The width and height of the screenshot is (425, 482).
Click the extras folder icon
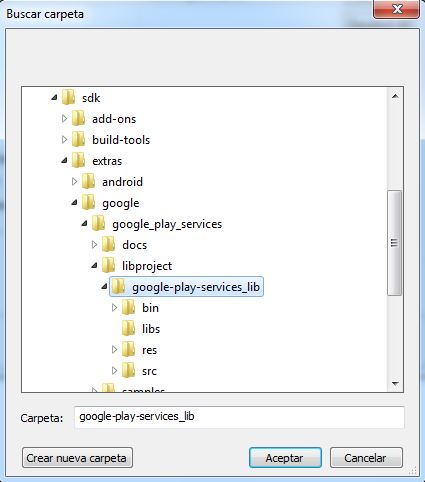click(x=79, y=160)
